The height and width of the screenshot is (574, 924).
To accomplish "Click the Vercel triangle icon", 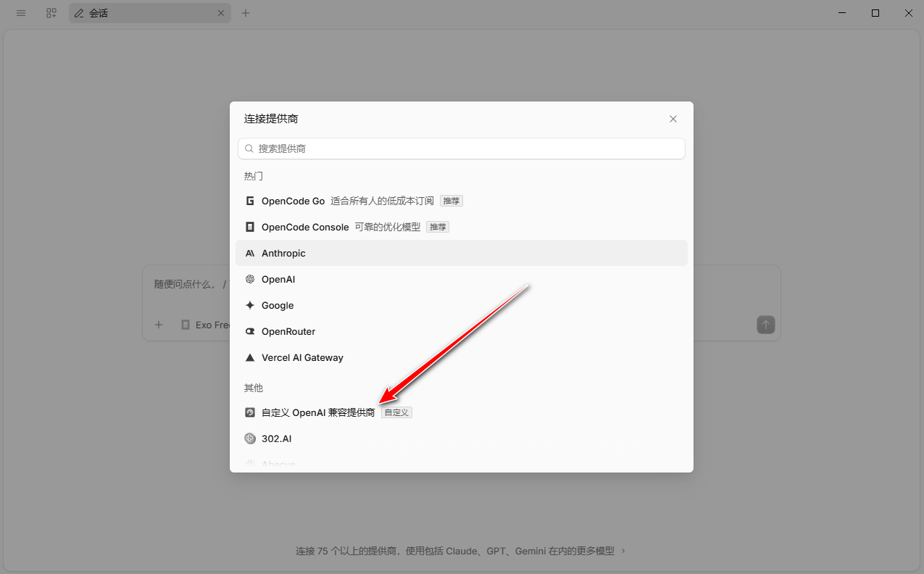I will coord(250,357).
